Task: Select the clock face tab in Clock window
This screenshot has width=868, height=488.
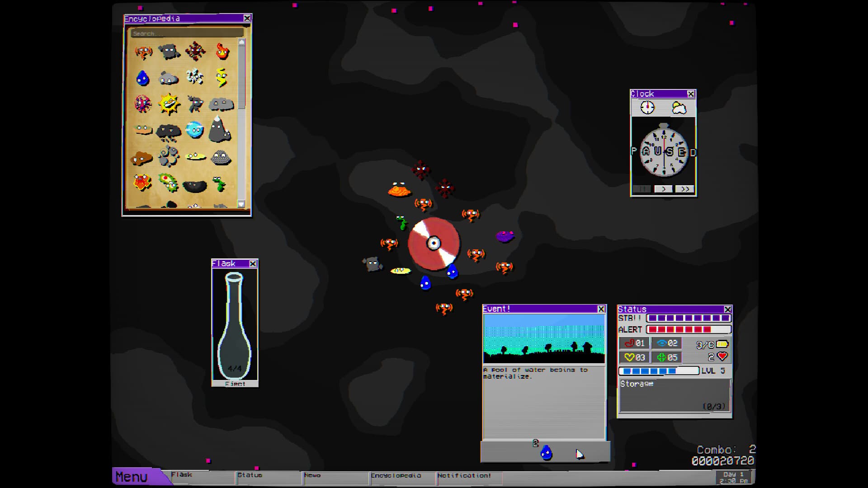Action: (x=648, y=108)
